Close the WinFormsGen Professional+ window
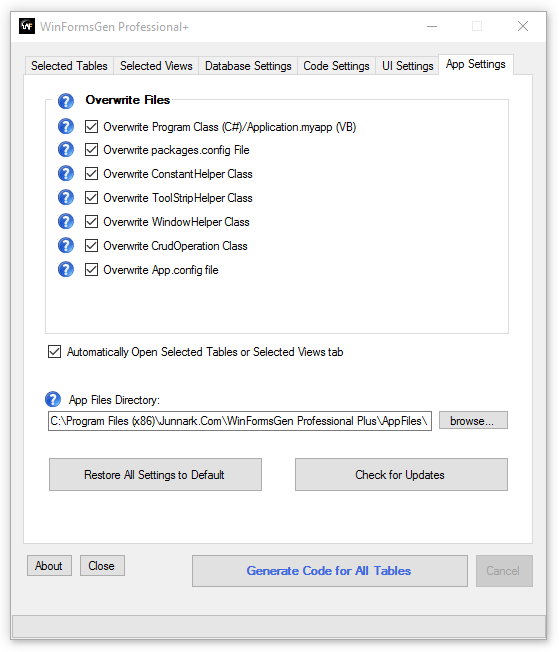 click(523, 26)
